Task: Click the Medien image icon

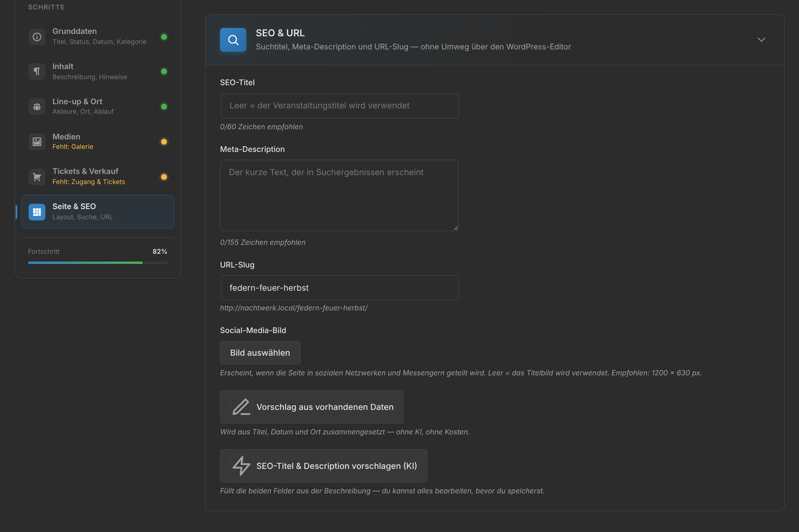Action: (37, 142)
